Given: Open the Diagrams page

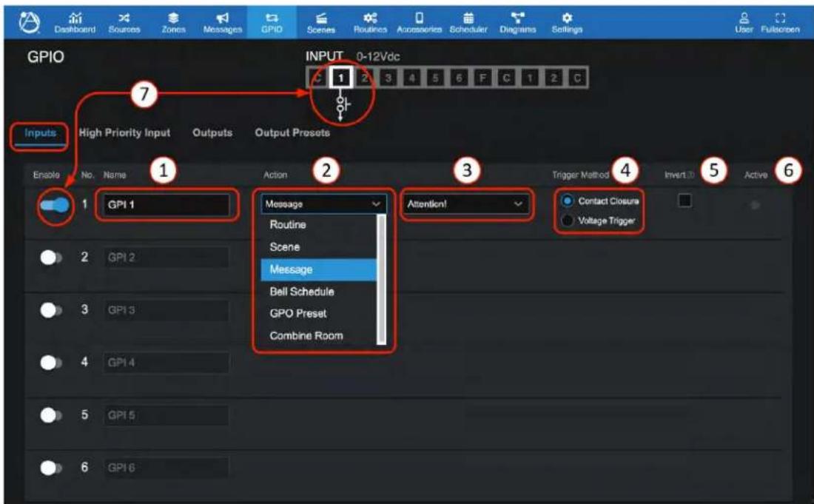Looking at the screenshot, I should (517, 24).
